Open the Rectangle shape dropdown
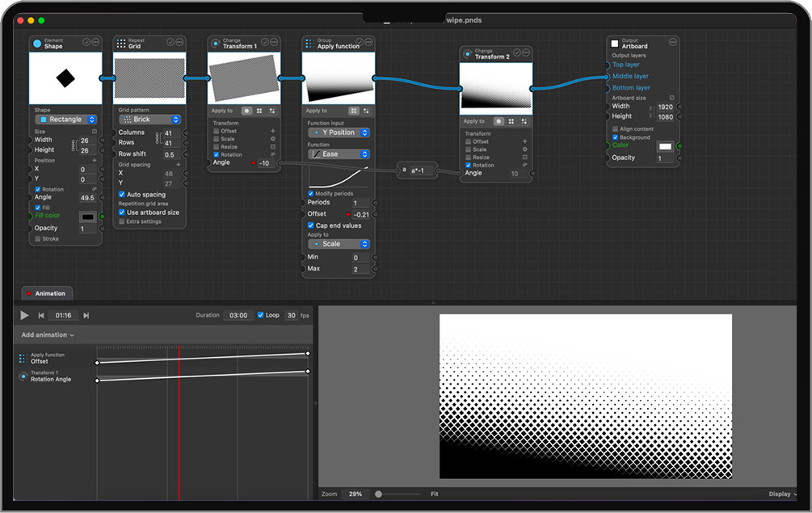This screenshot has height=513, width=812. [65, 120]
